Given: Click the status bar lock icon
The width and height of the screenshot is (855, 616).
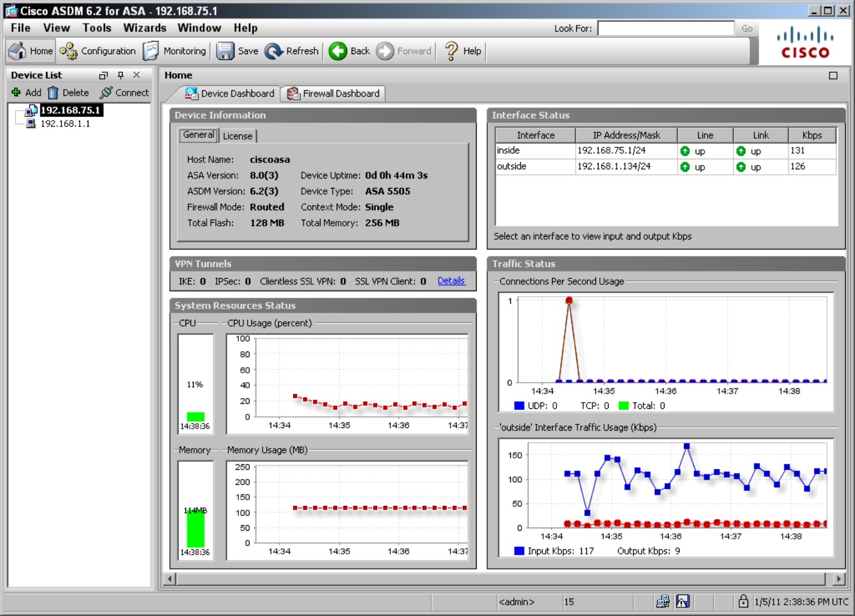Looking at the screenshot, I should point(743,601).
